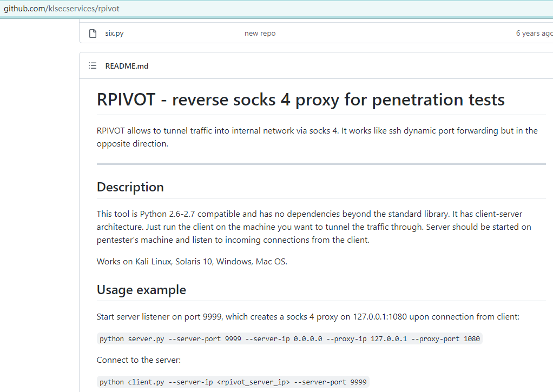Click "Start server listener on port 9999" sentence
The width and height of the screenshot is (553, 392).
(308, 316)
